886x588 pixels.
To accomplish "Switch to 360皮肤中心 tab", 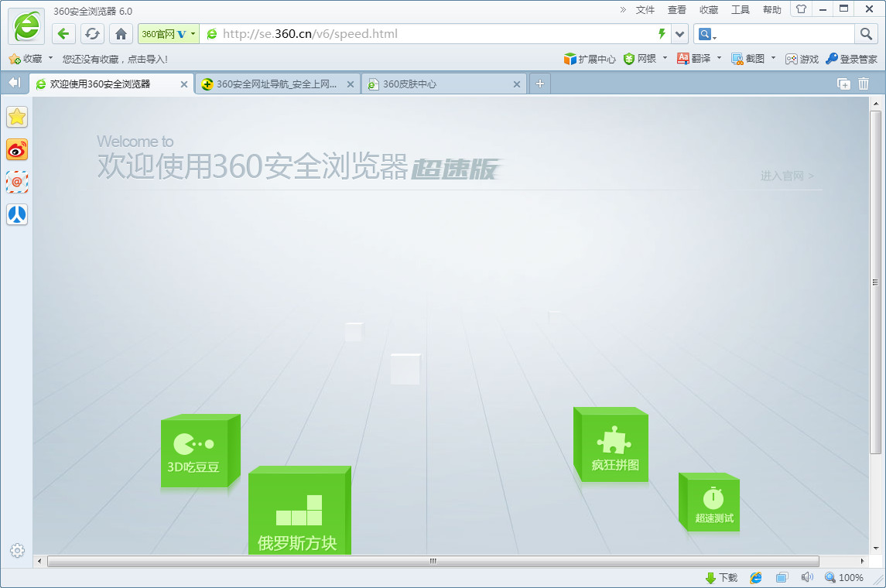I will (443, 84).
